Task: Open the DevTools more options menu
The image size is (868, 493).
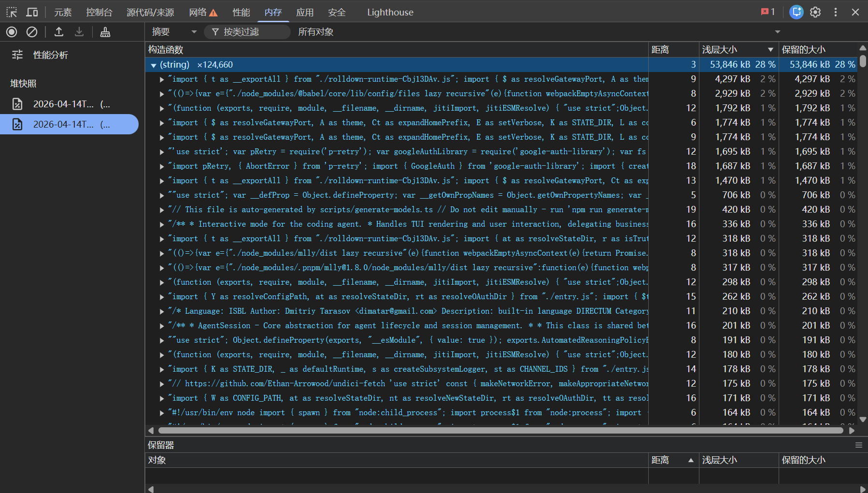Action: [835, 12]
